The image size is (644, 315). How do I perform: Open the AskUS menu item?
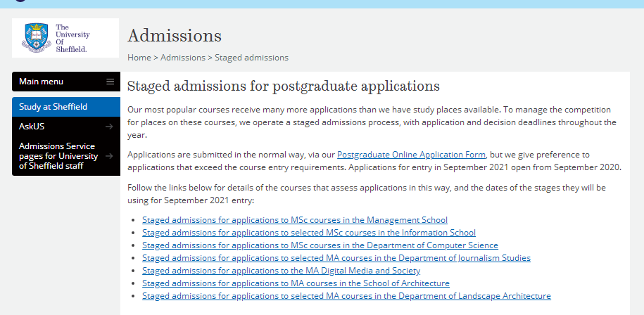[66, 127]
